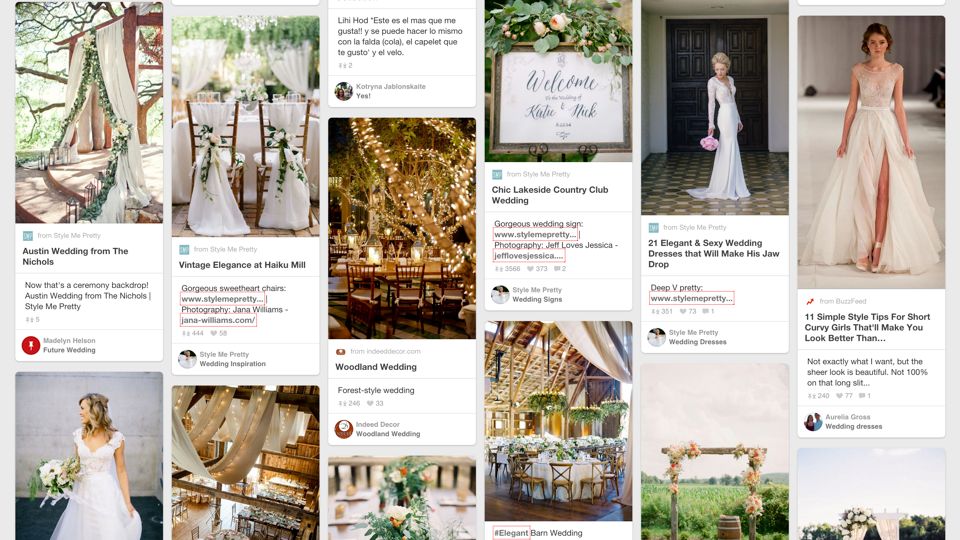Open the fairy-lights Woodland Wedding photo
The height and width of the screenshot is (540, 960).
click(x=402, y=228)
